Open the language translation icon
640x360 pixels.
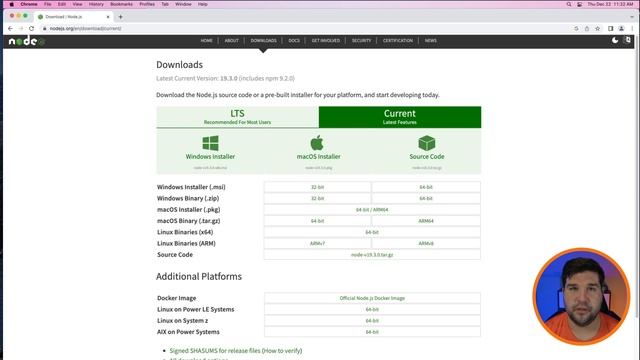point(628,40)
